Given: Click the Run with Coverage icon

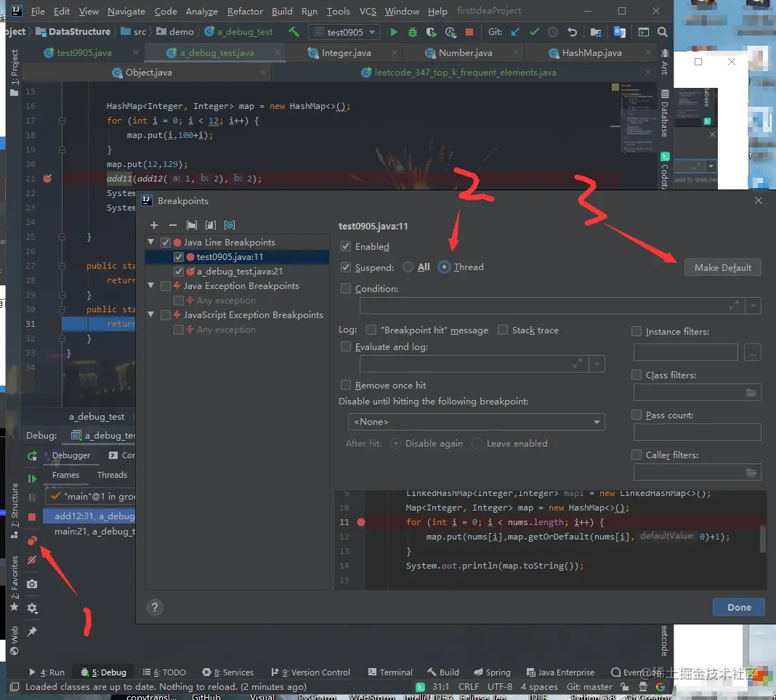Looking at the screenshot, I should click(431, 32).
